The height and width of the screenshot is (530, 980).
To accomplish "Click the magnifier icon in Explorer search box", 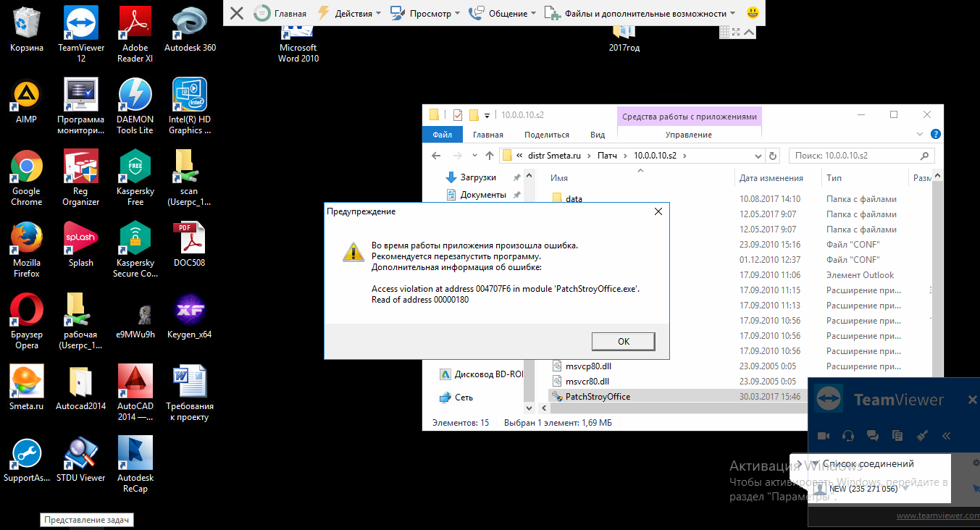I will [x=924, y=156].
